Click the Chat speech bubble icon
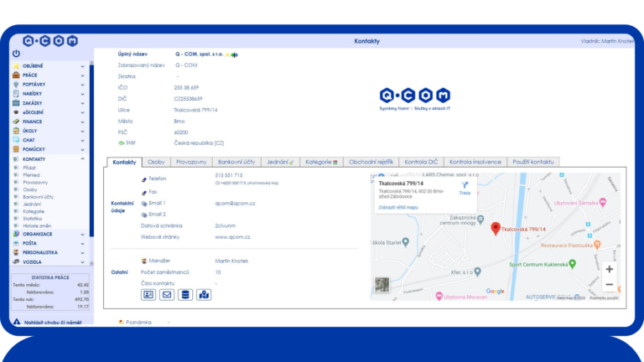644x362 pixels. 16,140
